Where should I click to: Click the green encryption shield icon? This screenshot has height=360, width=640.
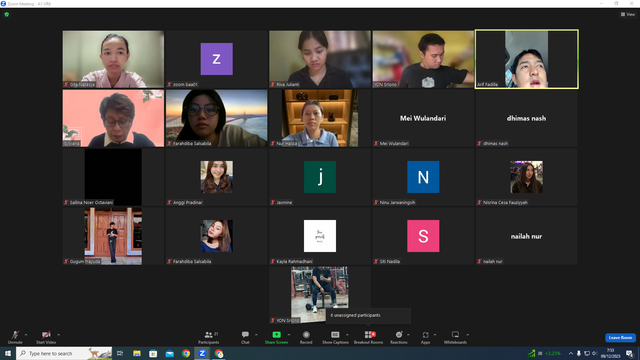point(7,14)
